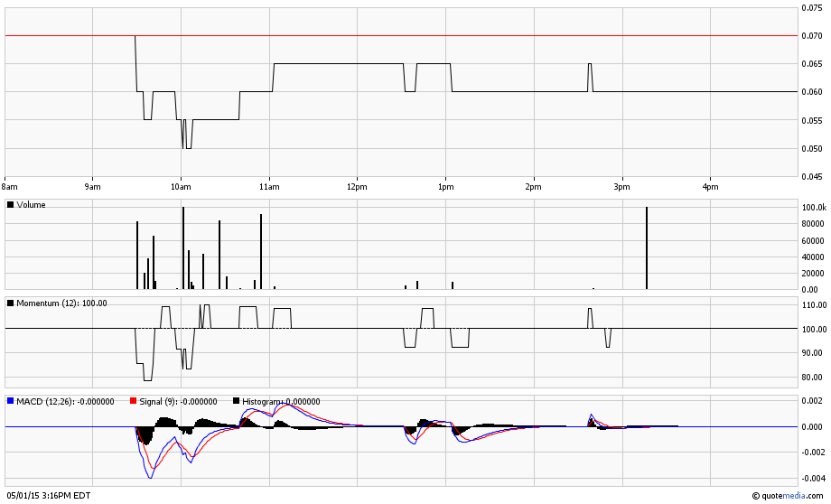
Task: Click the 'Volume' legend label
Action: [31, 204]
